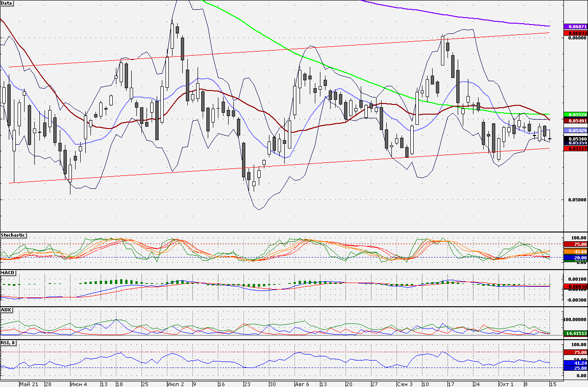Click the blue 20.00 Stochastic level label
588x387 pixels.
pyautogui.click(x=575, y=258)
